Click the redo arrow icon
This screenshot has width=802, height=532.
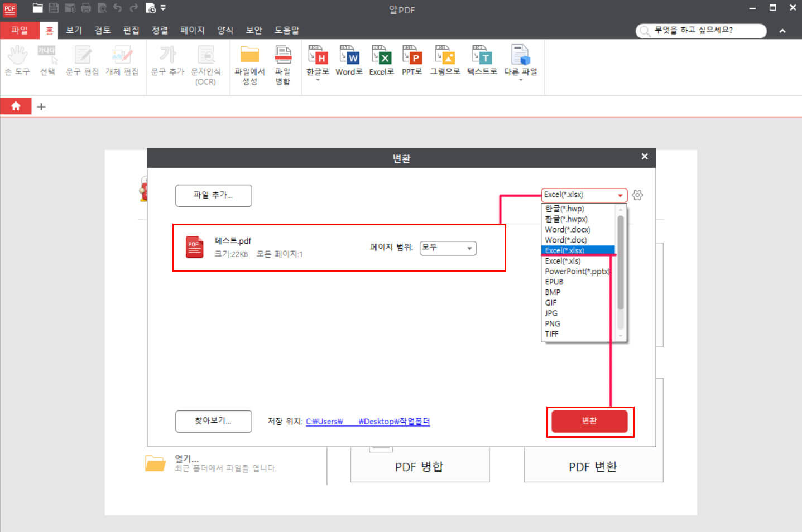click(134, 8)
